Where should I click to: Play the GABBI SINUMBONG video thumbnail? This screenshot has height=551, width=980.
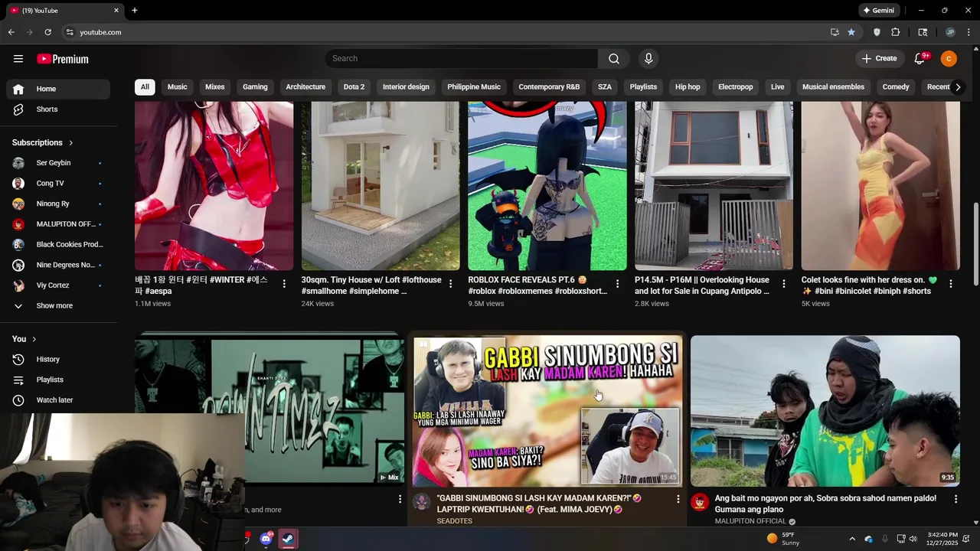(x=547, y=411)
